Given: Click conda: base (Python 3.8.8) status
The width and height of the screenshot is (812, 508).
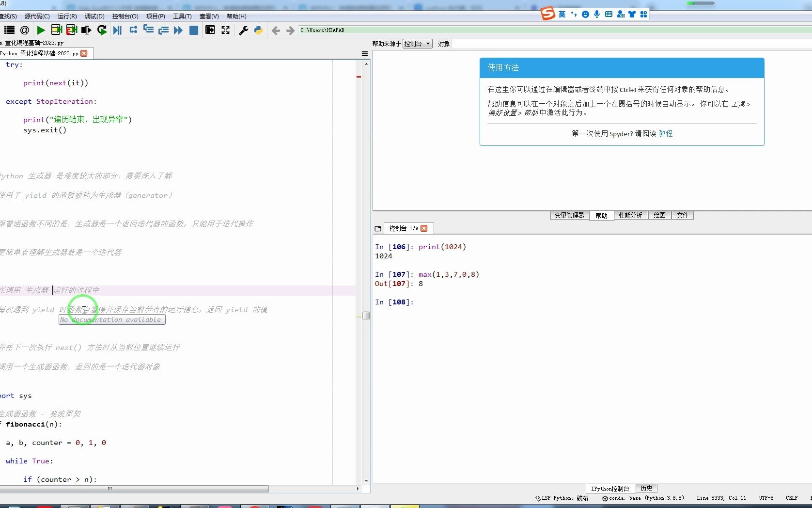Looking at the screenshot, I should pyautogui.click(x=643, y=498).
